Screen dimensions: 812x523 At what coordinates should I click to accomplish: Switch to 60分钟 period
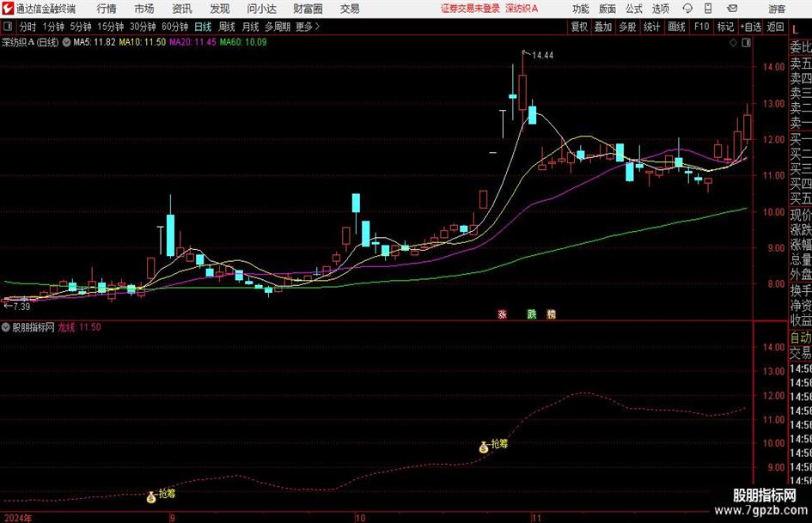175,27
